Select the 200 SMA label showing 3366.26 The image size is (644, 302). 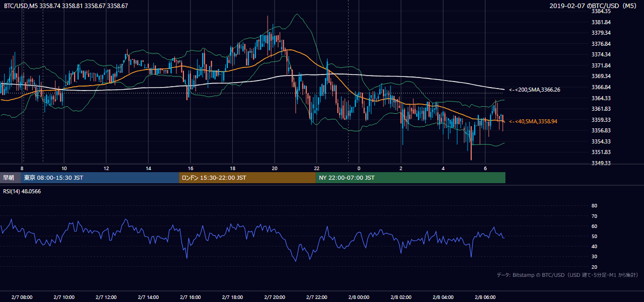pyautogui.click(x=535, y=90)
